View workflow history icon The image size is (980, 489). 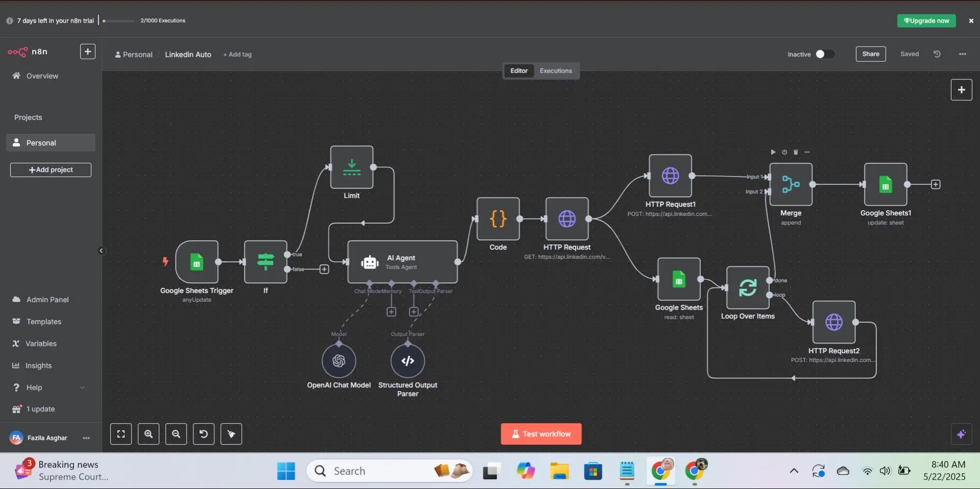pos(937,54)
